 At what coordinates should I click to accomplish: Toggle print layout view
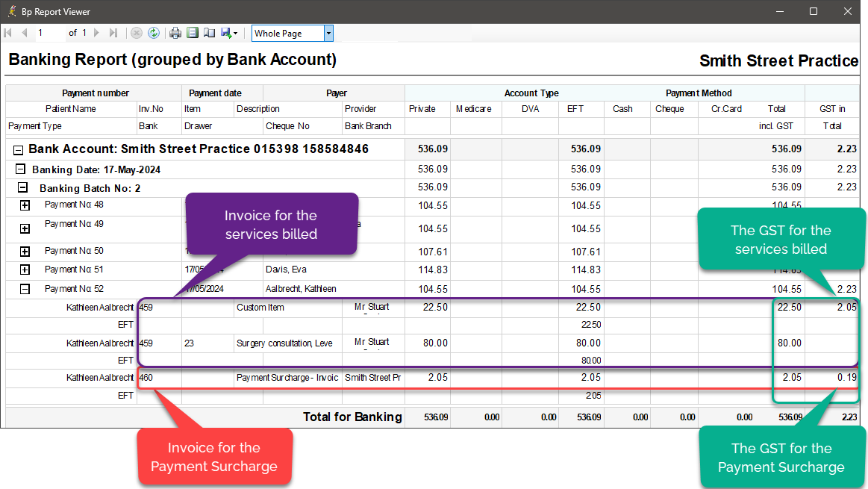tap(193, 33)
